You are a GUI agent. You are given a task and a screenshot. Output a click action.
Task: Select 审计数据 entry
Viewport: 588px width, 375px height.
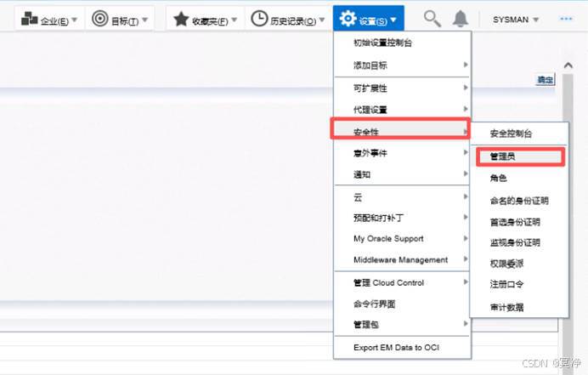[x=519, y=308]
